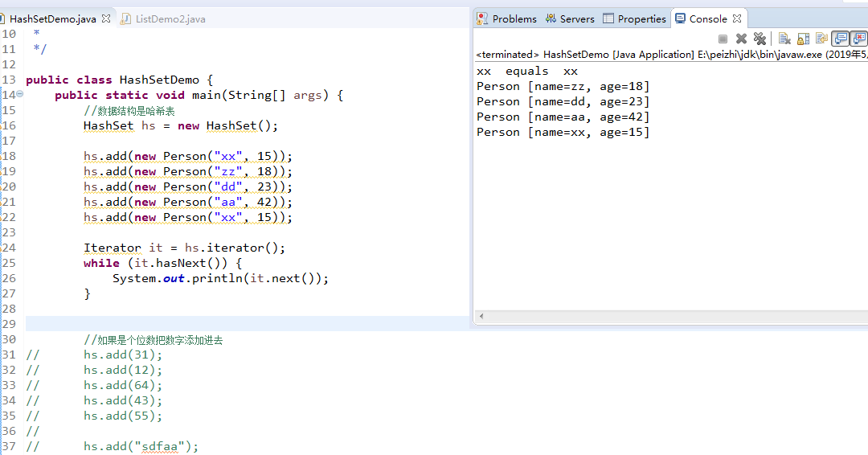The image size is (868, 455).
Task: Click Remove Launch icon in Console
Action: click(741, 39)
